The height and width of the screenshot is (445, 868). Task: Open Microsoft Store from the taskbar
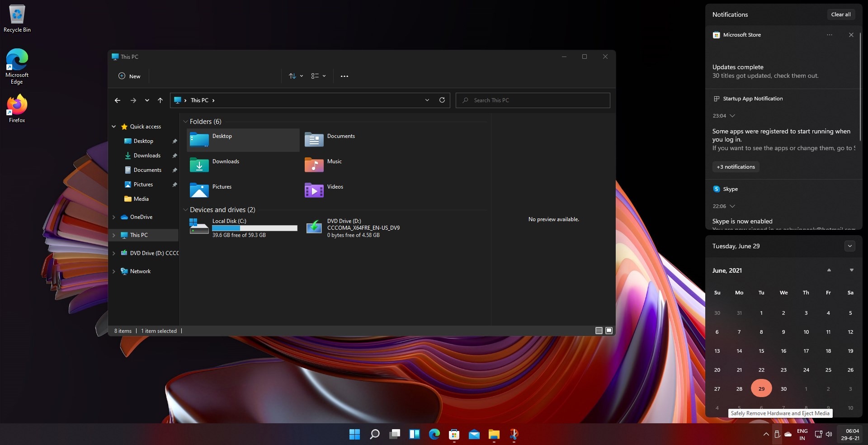pyautogui.click(x=454, y=435)
